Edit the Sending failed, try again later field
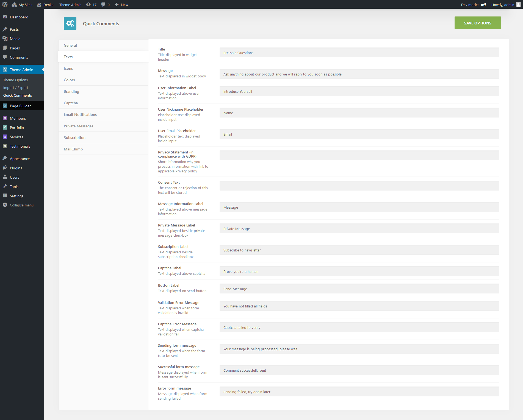Viewport: 523px width, 420px height. pos(359,392)
